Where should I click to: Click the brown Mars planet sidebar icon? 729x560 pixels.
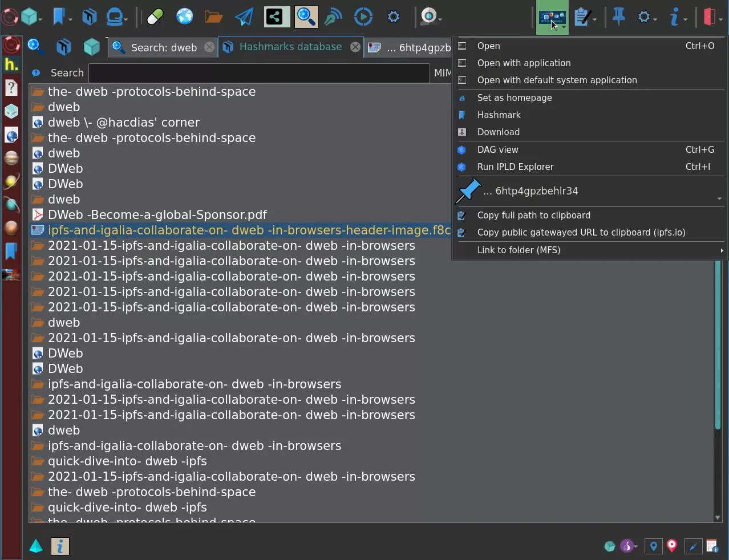pos(11,228)
